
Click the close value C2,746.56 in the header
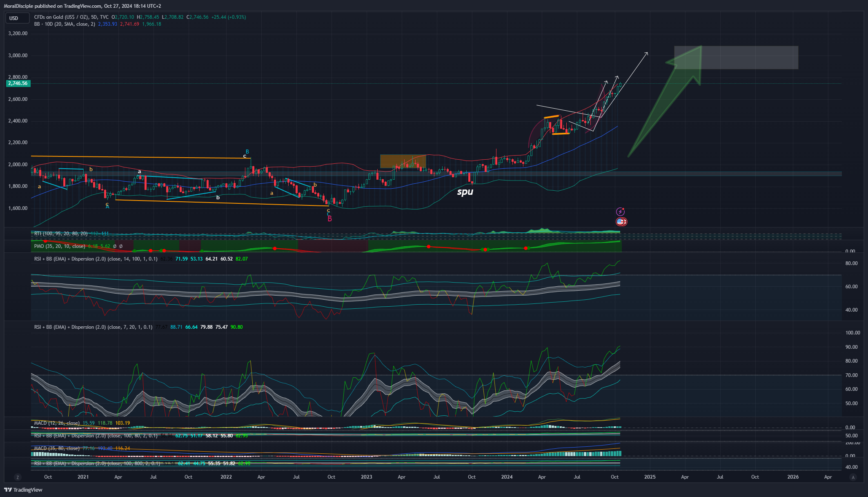point(198,17)
